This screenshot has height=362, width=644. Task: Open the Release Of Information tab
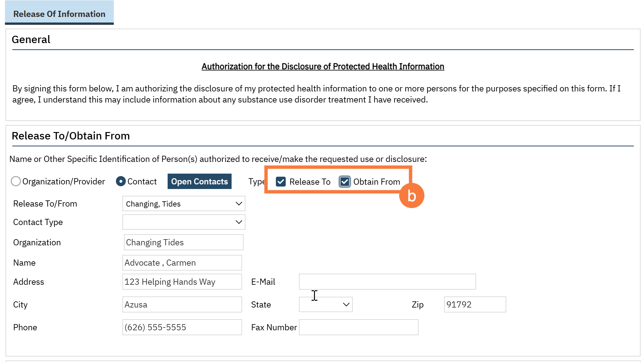click(59, 14)
